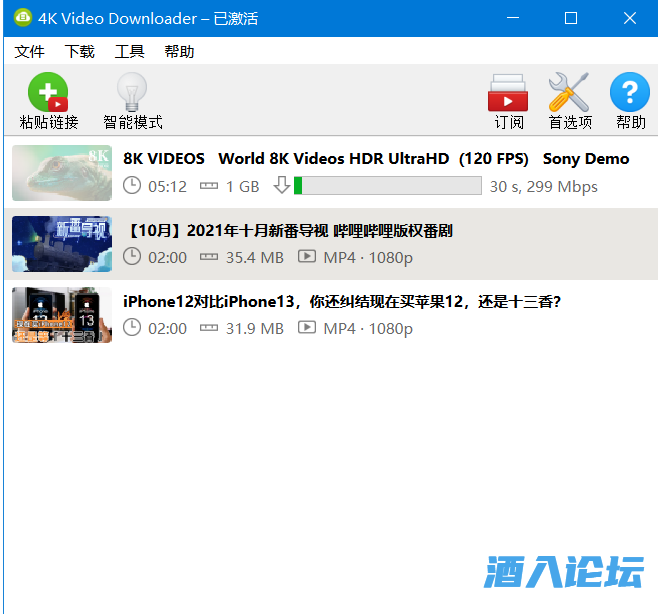Open the 文件 menu
This screenshot has width=658, height=614.
point(30,52)
